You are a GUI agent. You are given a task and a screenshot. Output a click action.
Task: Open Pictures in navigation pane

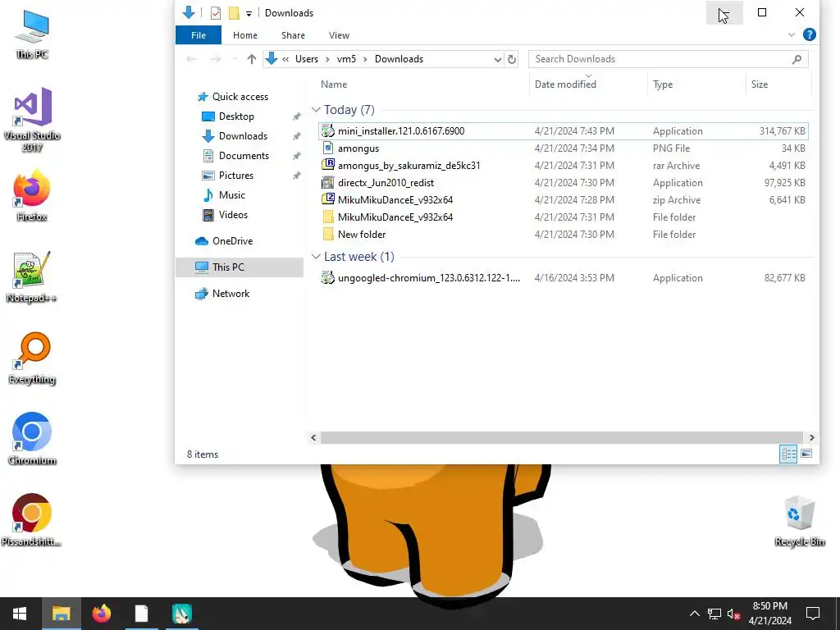click(235, 176)
